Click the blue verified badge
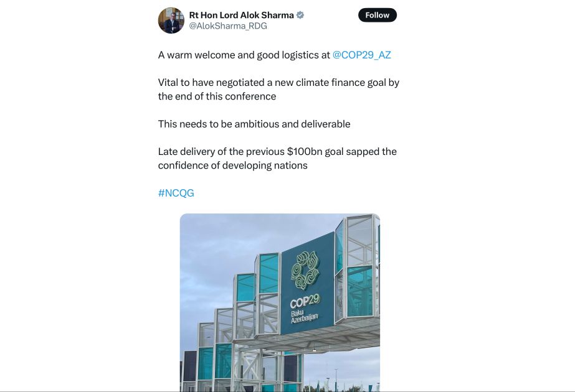This screenshot has width=575, height=392. tap(300, 15)
